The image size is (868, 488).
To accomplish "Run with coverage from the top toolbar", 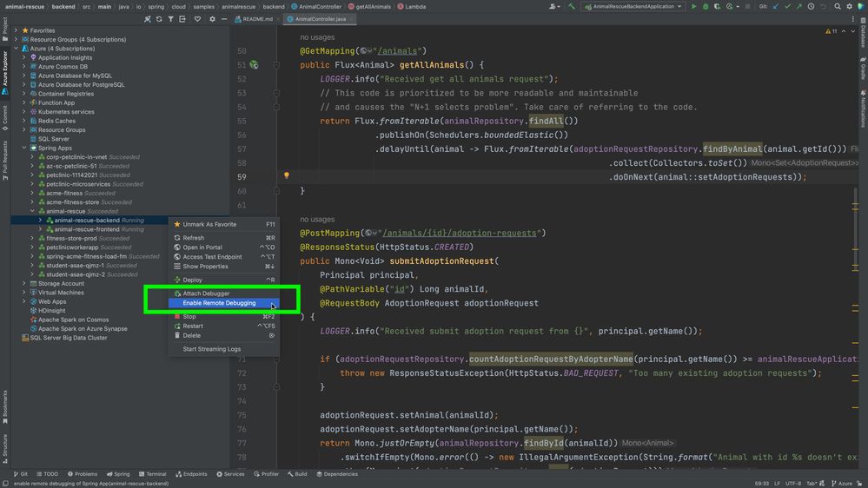I will point(717,7).
